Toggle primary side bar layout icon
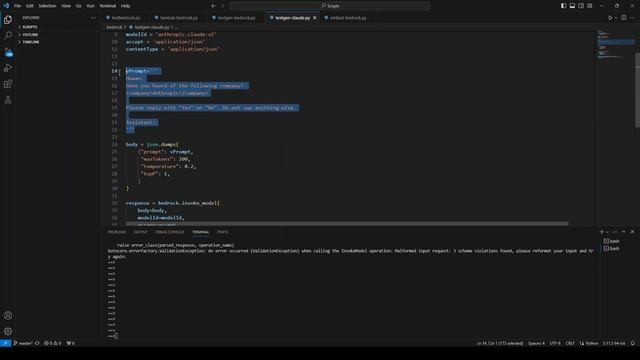640x360 pixels. coord(563,6)
